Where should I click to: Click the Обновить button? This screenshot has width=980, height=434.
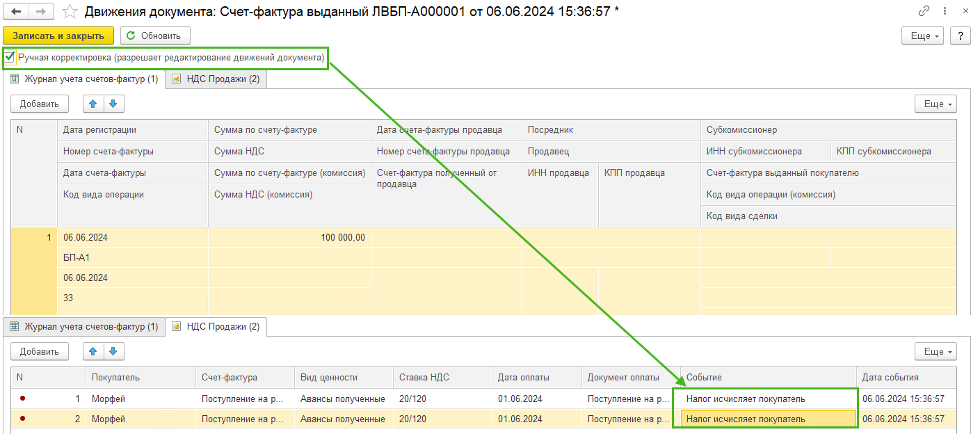click(x=155, y=35)
